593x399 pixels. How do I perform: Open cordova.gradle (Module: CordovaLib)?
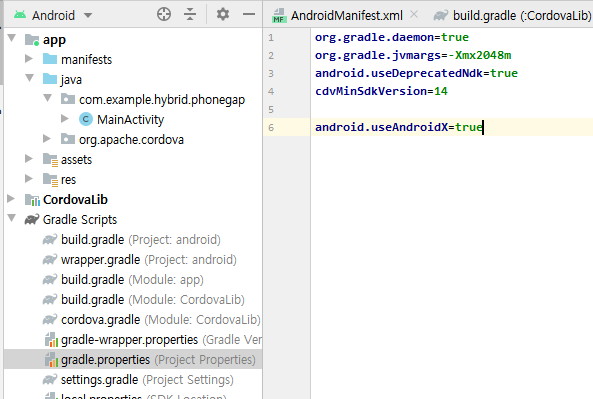coord(161,320)
